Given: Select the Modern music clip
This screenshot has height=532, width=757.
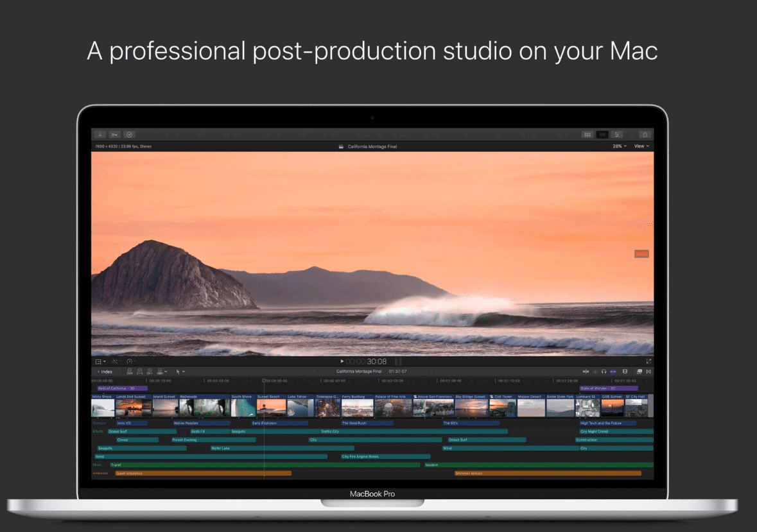Looking at the screenshot, I should pos(539,465).
